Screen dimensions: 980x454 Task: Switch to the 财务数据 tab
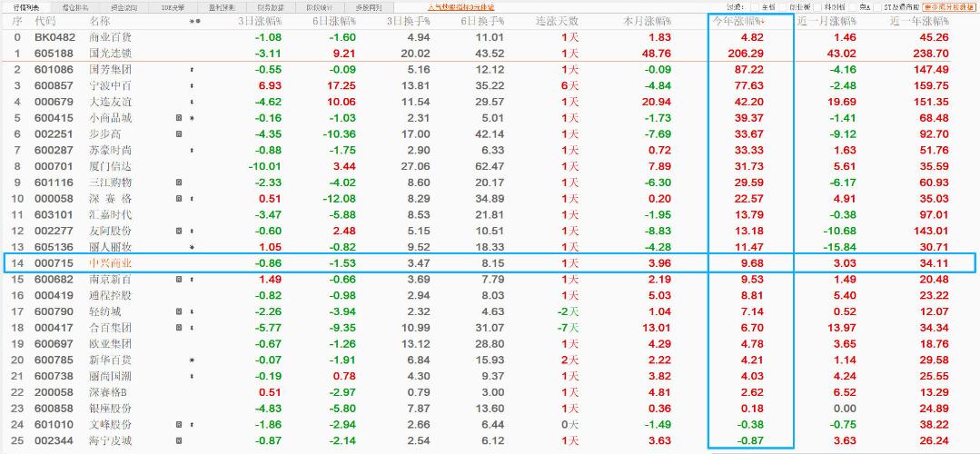pyautogui.click(x=270, y=7)
